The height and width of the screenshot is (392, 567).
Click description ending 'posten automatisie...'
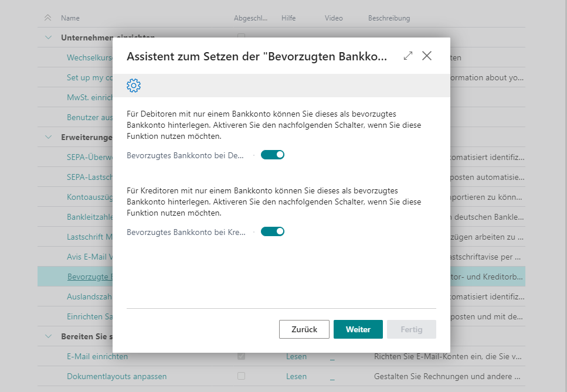coord(487,177)
